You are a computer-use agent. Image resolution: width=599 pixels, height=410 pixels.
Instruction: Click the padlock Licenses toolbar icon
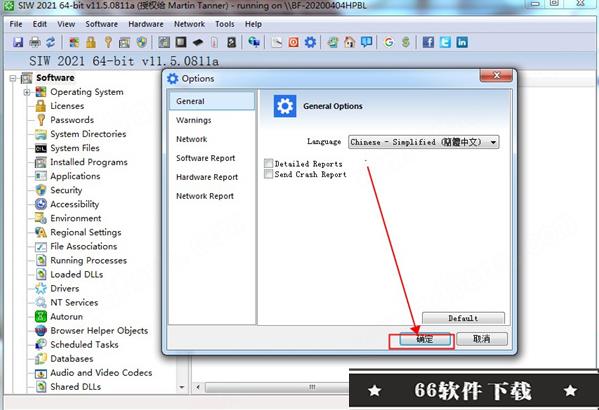(91, 42)
